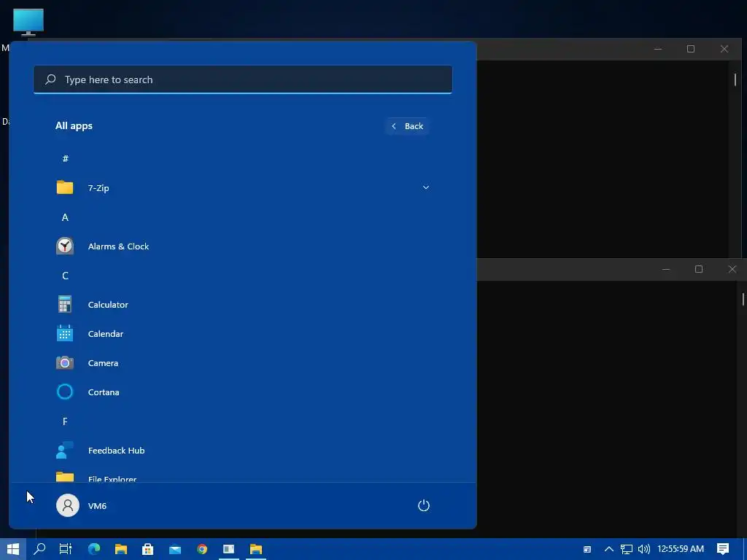
Task: Select the VM6 account name
Action: (97, 506)
